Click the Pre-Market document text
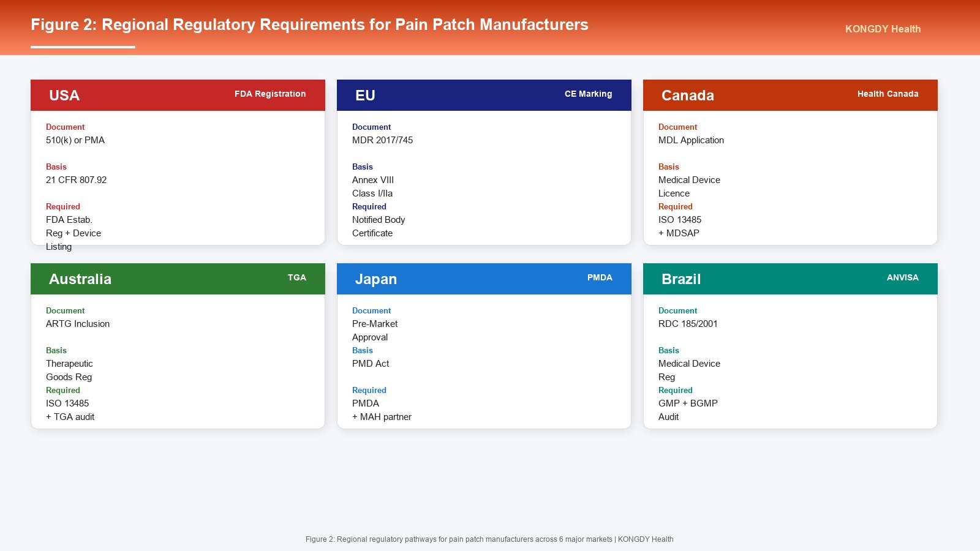 pos(375,324)
